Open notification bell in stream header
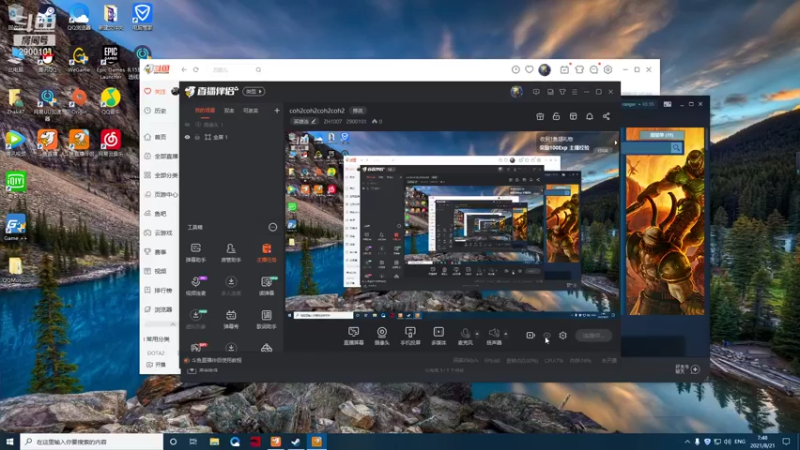Image resolution: width=800 pixels, height=450 pixels. (x=589, y=116)
